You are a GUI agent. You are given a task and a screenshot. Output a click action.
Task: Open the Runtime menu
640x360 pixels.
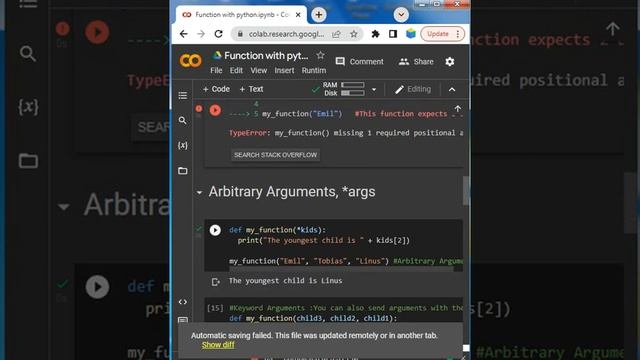pyautogui.click(x=313, y=70)
